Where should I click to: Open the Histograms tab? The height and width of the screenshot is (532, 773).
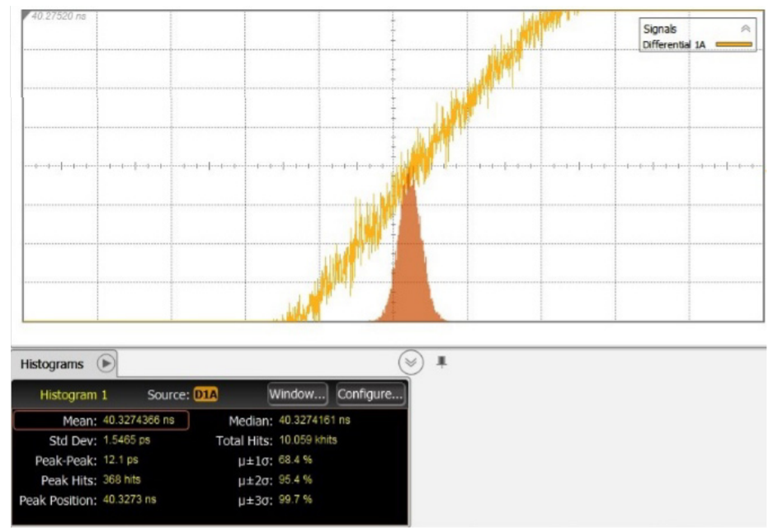[x=52, y=365]
